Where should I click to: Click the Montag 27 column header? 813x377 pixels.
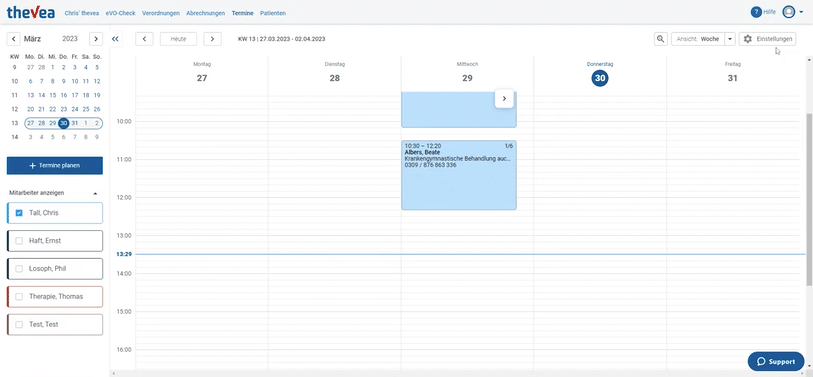pyautogui.click(x=202, y=73)
